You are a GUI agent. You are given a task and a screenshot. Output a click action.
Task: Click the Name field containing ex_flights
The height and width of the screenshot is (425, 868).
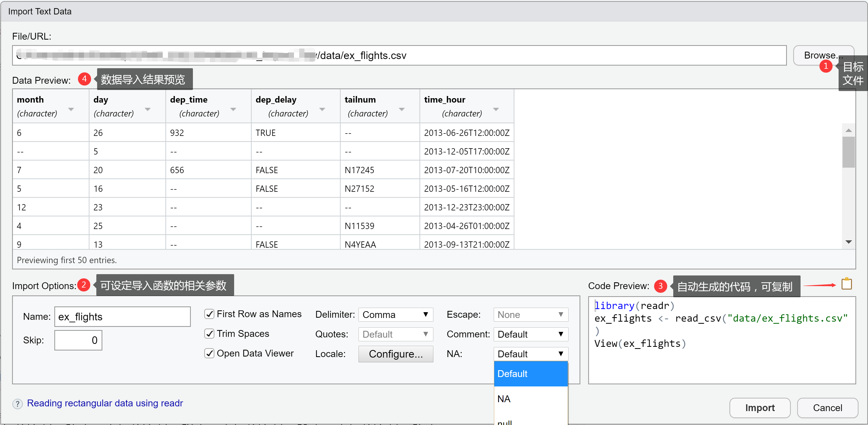pos(122,317)
